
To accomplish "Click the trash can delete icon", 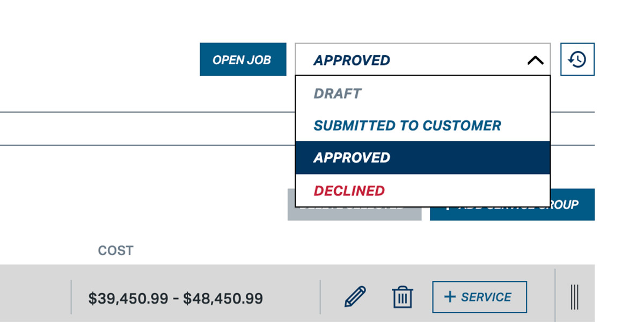I will [402, 297].
